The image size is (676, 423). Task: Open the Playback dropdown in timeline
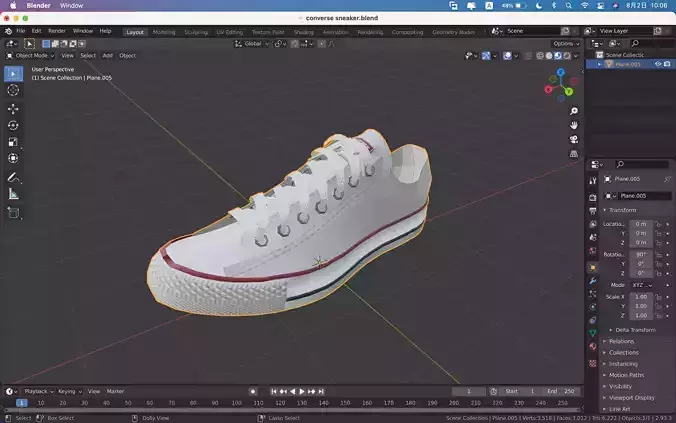point(38,392)
